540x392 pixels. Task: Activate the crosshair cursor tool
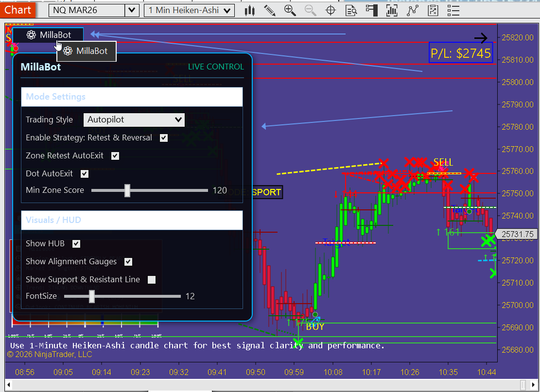(331, 10)
